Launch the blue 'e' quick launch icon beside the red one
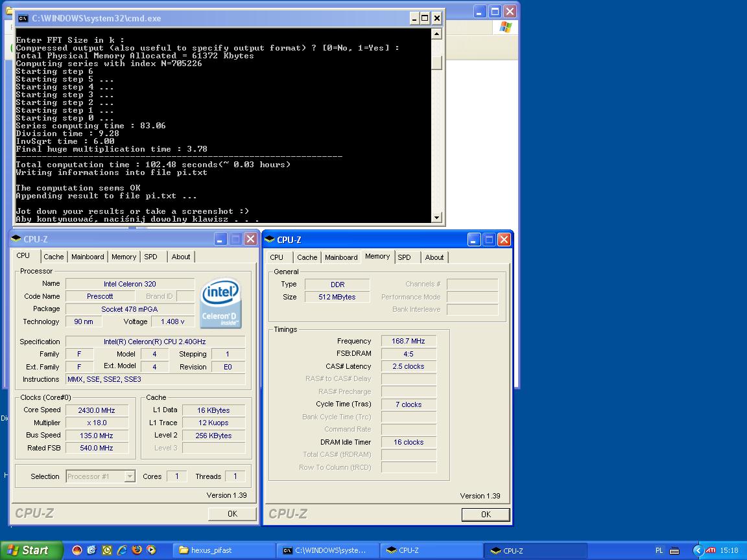The width and height of the screenshot is (747, 560). tap(91, 550)
